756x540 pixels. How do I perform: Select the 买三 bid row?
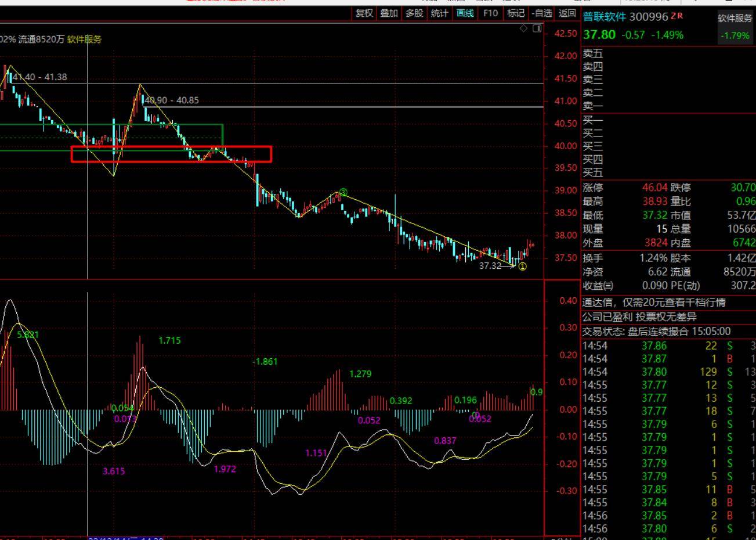(x=668, y=146)
